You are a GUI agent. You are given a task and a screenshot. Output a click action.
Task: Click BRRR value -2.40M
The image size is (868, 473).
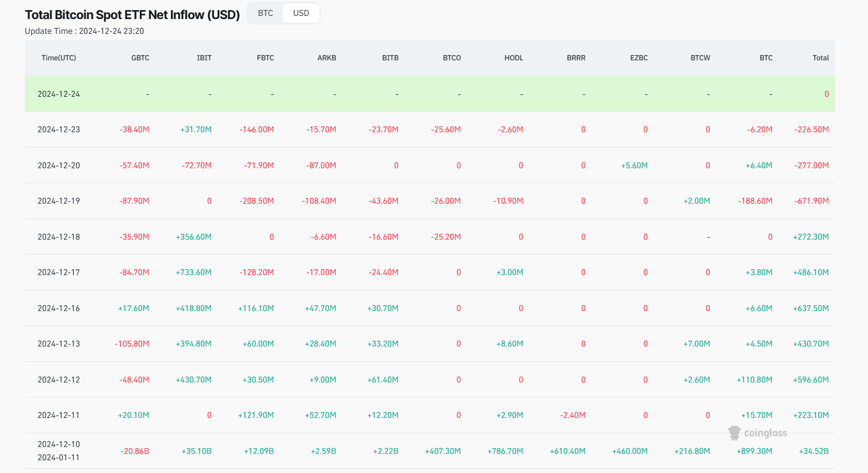572,415
